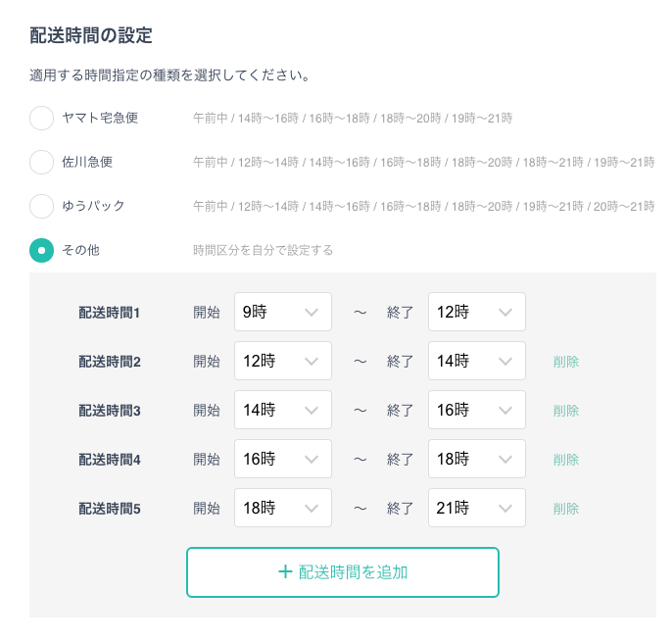The height and width of the screenshot is (641, 672).
Task: Open 配送時間3 start time dropdown
Action: [x=282, y=410]
